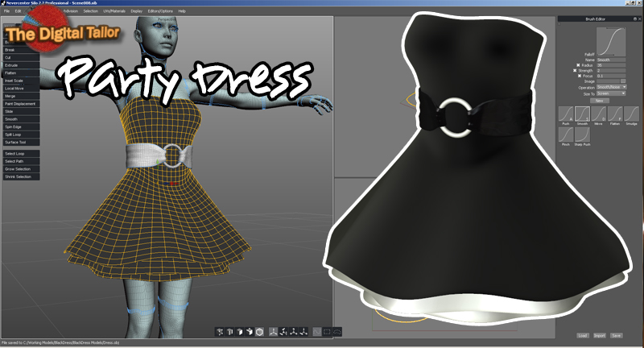Image resolution: width=644 pixels, height=348 pixels.
Task: Open the Selection menu
Action: 90,11
